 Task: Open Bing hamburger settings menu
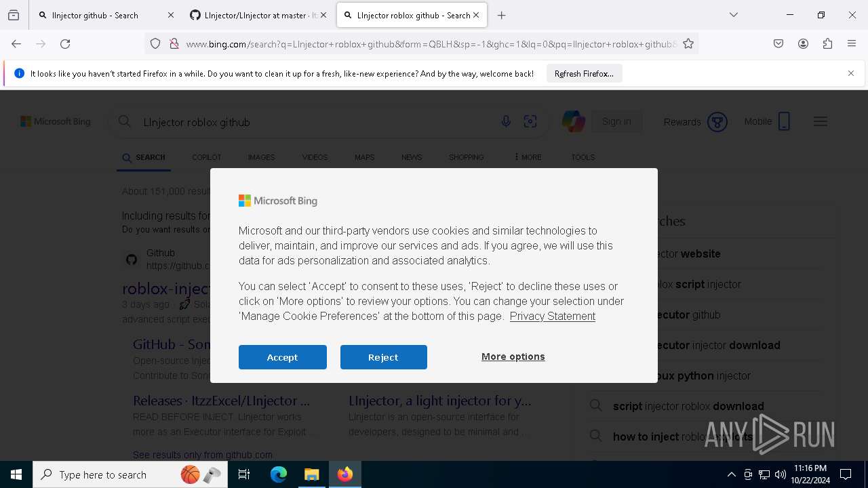coord(821,122)
